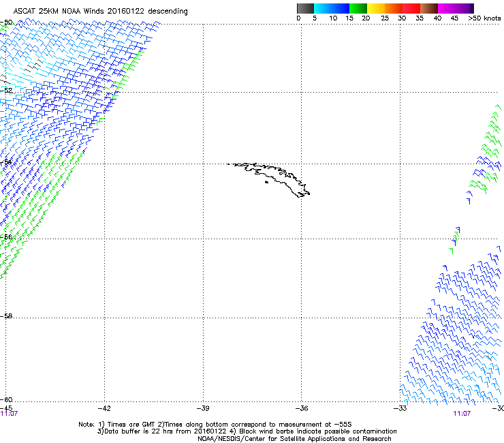Viewport: 504px width, 443px height.
Task: Click the legend label '40'
Action: click(437, 18)
